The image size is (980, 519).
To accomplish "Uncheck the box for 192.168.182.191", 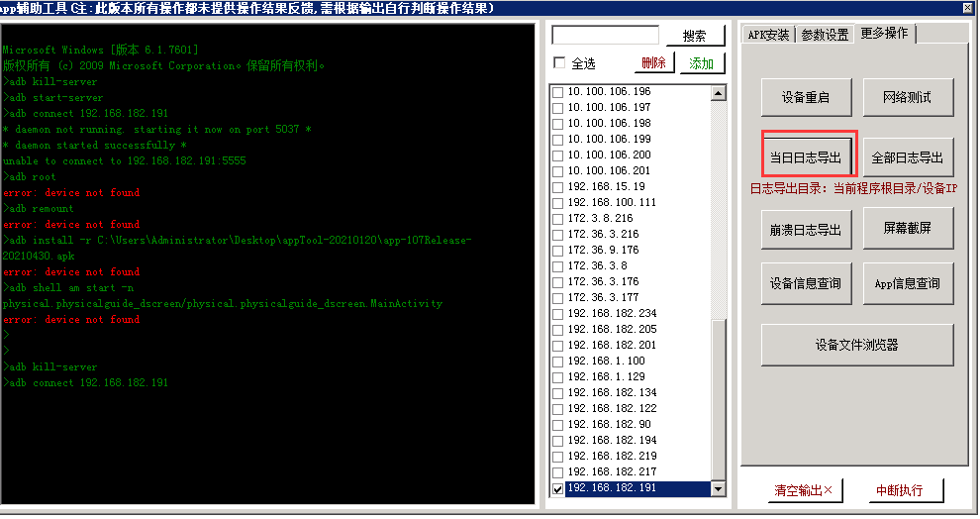I will click(x=558, y=489).
